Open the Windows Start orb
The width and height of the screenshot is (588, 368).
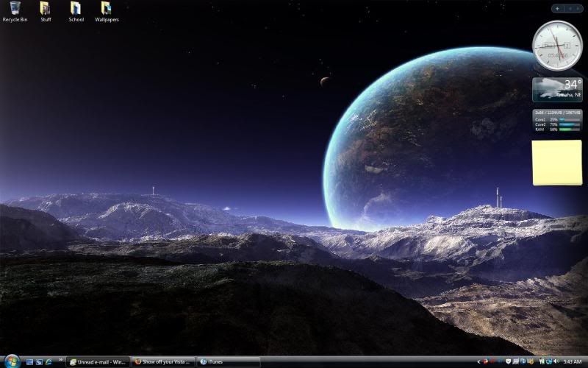[12, 361]
